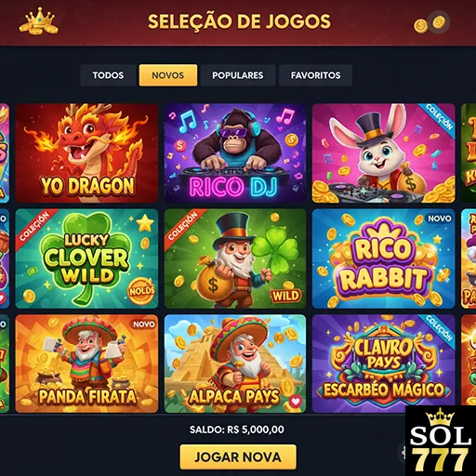Launch the Rico DJ game

[235, 153]
